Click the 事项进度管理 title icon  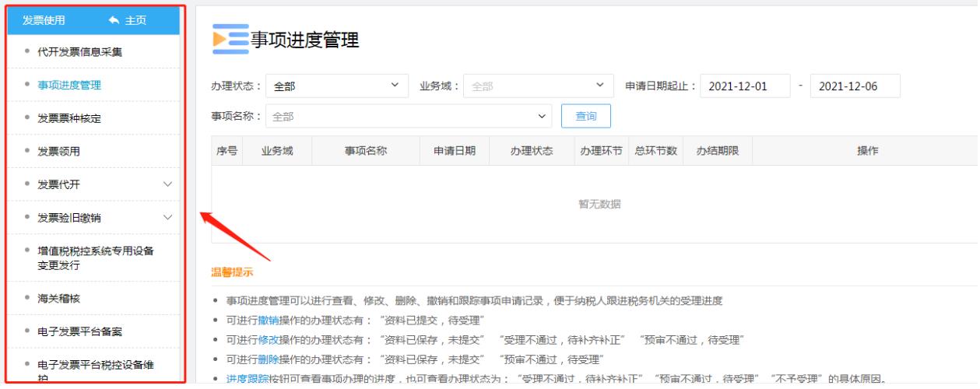coord(228,40)
